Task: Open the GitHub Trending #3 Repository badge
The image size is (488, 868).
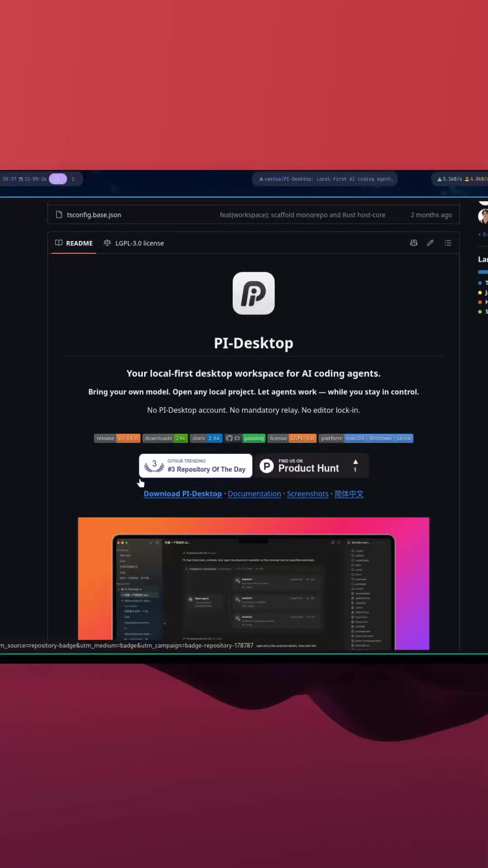Action: click(196, 466)
